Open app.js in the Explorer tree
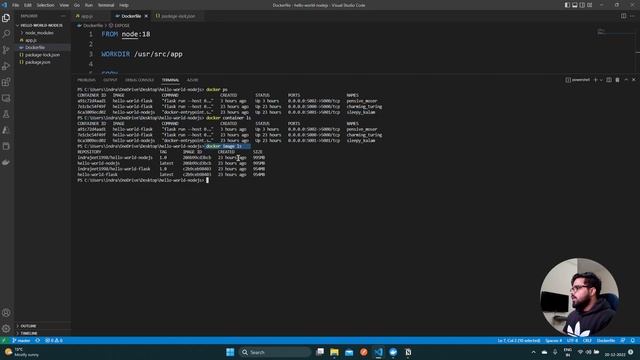The height and width of the screenshot is (360, 640). (31, 40)
